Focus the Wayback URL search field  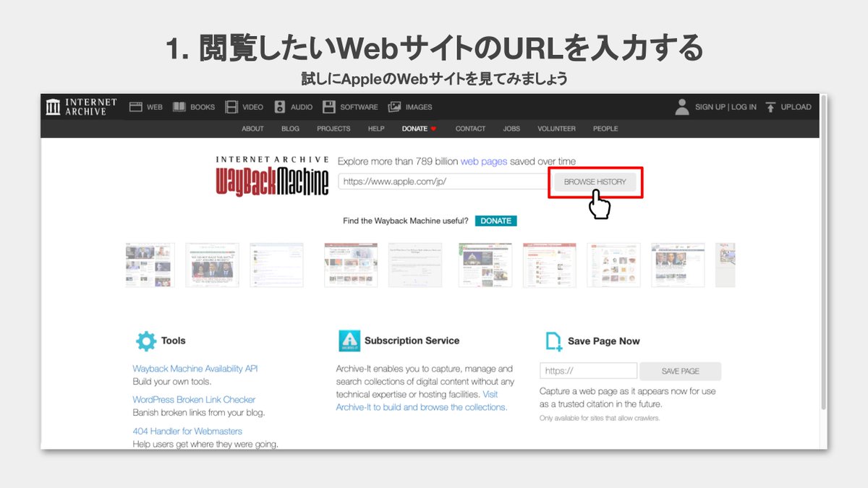(443, 181)
